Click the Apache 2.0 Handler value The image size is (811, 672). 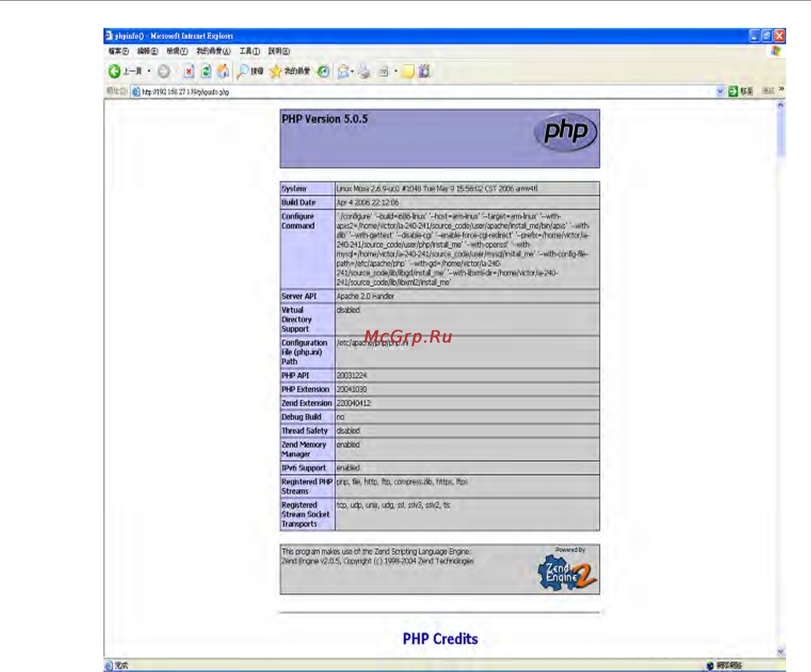(365, 296)
